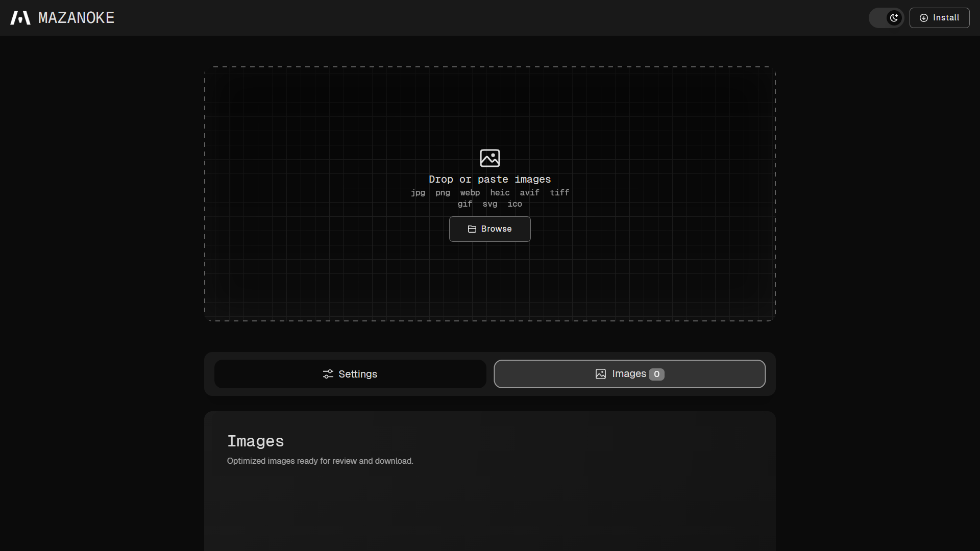The width and height of the screenshot is (980, 551).
Task: Click the Install button
Action: [x=939, y=18]
